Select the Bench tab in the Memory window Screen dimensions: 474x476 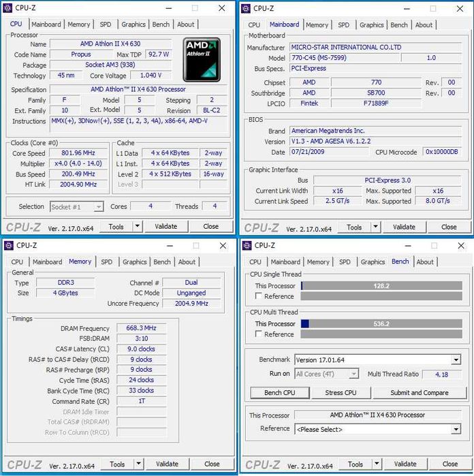tap(162, 261)
